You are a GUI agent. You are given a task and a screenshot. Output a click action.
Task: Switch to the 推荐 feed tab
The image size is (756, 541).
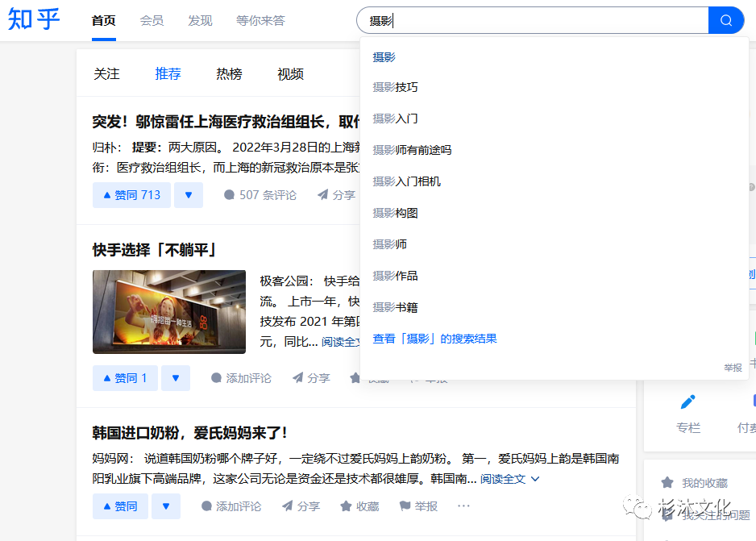[168, 74]
